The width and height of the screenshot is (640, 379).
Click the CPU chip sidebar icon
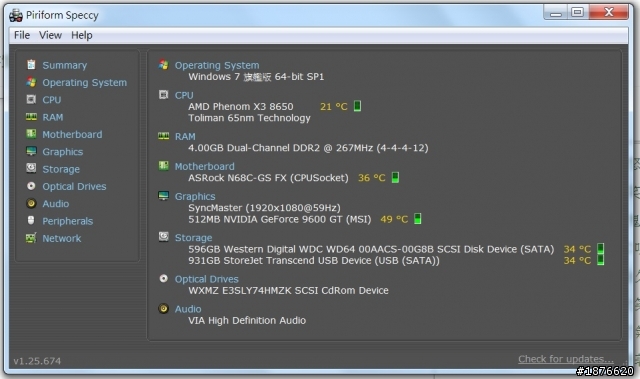click(x=31, y=99)
